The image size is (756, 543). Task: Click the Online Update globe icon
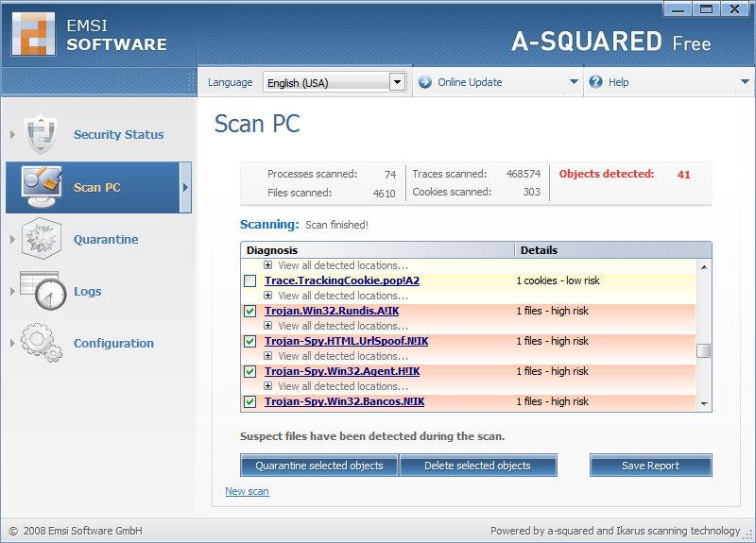(423, 82)
